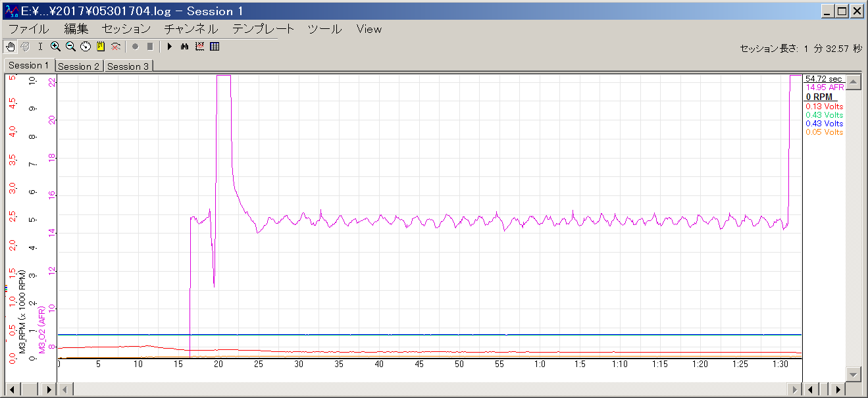Open the gauge display icon

point(86,47)
